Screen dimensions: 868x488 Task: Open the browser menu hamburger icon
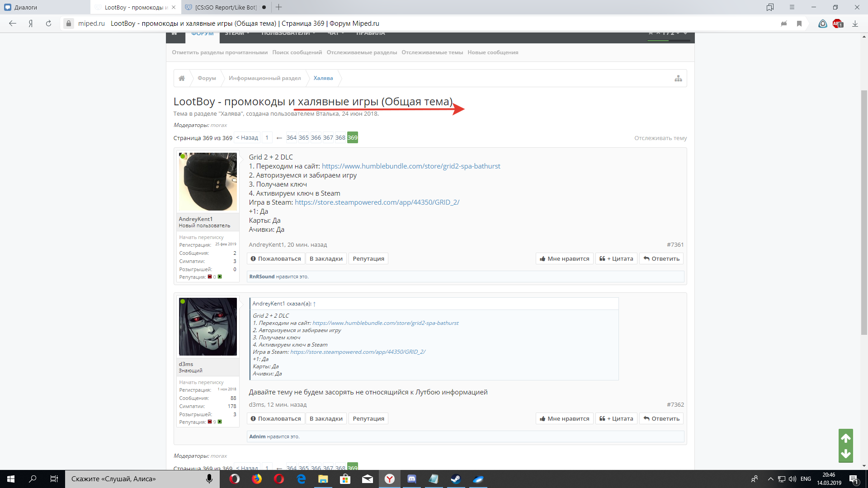792,7
